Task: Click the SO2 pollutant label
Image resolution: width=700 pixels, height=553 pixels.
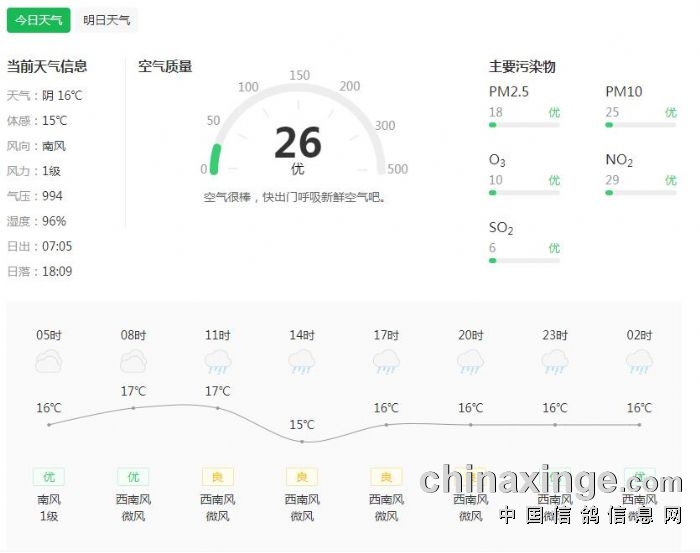Action: (x=501, y=228)
